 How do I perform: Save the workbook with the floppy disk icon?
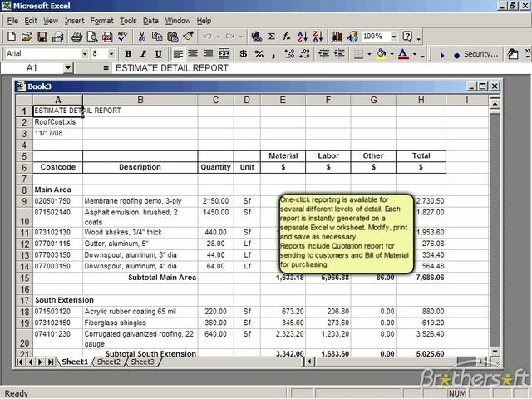coord(42,37)
